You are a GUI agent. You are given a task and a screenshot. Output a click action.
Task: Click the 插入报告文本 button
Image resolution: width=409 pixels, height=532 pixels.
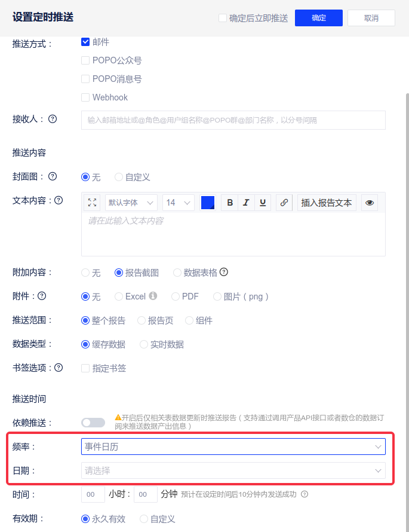[327, 203]
